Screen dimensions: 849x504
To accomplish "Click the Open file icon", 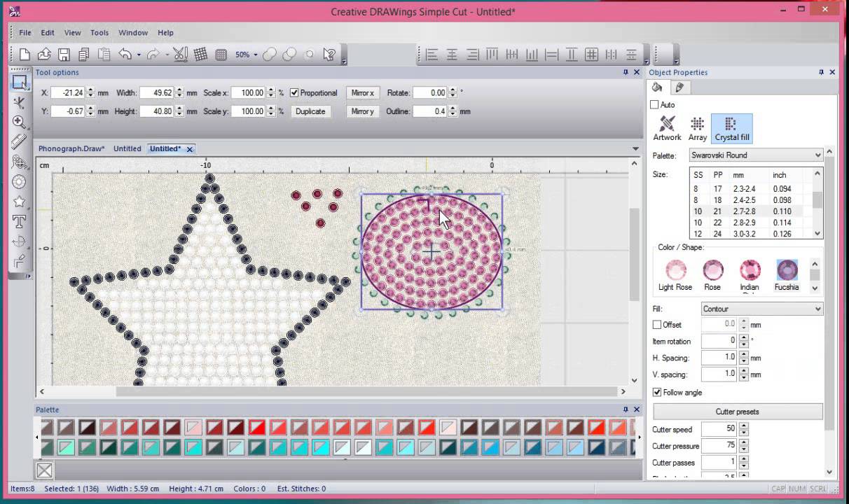I will tap(44, 54).
